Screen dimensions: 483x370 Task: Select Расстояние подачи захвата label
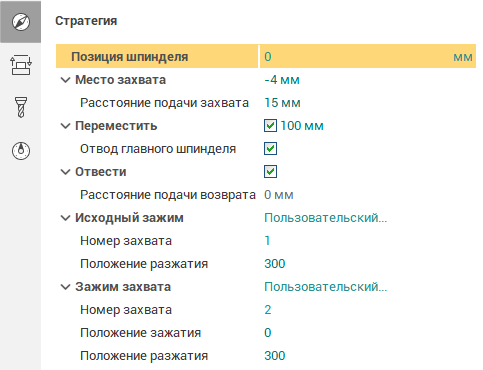(x=164, y=103)
